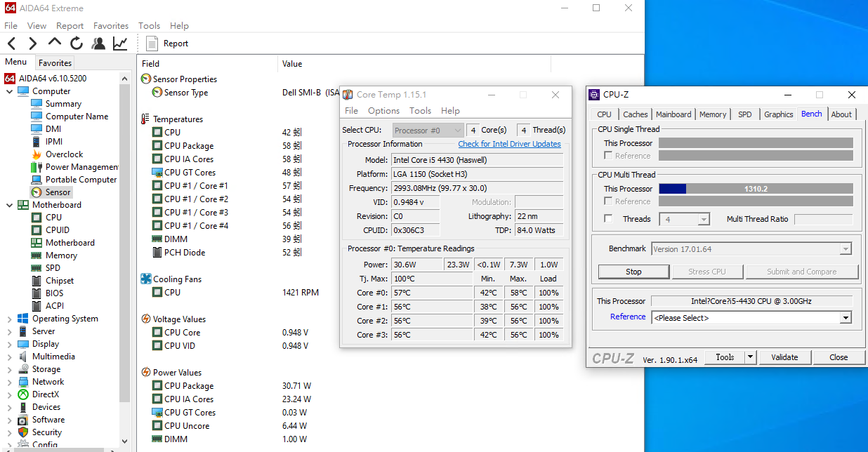868x452 pixels.
Task: Click the Single Thread This Processor bar
Action: (x=756, y=143)
